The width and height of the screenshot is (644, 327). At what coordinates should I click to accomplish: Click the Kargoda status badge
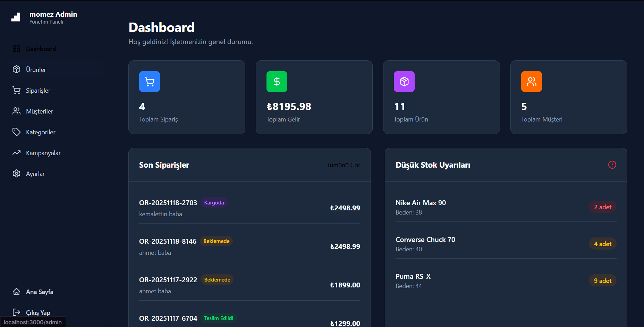coord(214,203)
